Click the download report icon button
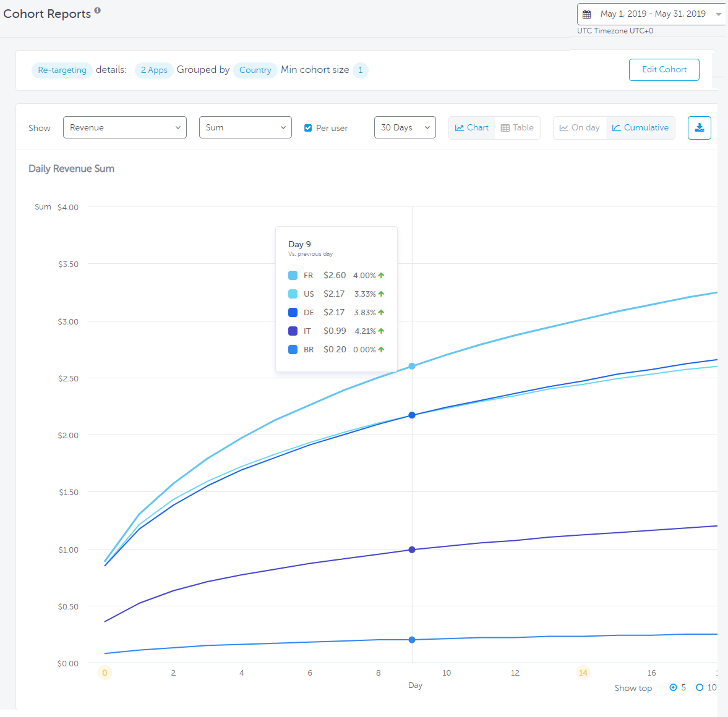The width and height of the screenshot is (728, 717). pos(699,128)
